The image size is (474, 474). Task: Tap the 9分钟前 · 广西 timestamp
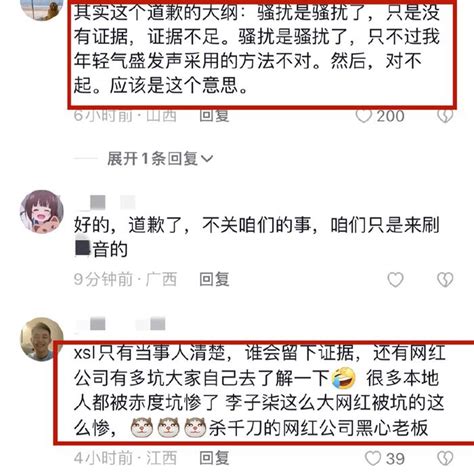(125, 279)
